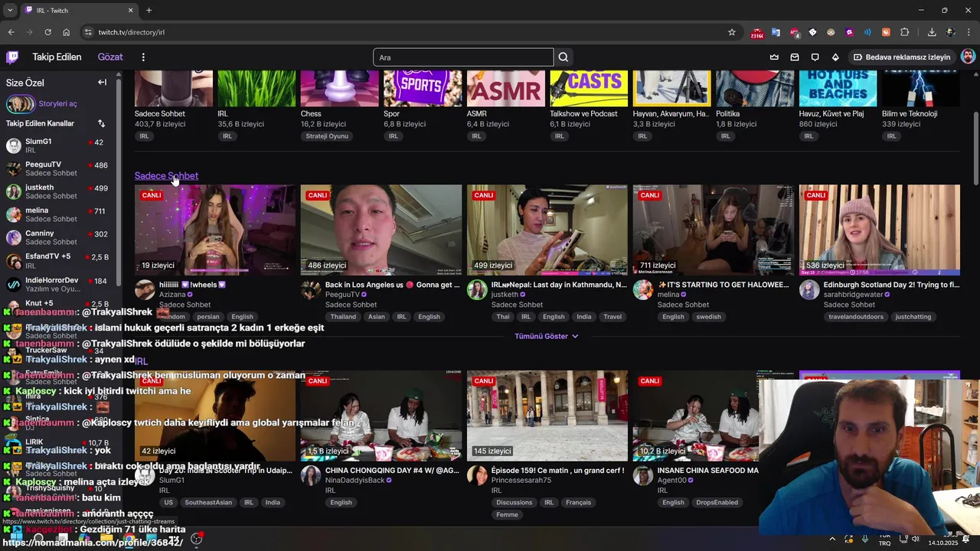The image size is (980, 551).
Task: Open PeeguuTV channel in sidebar
Action: click(60, 168)
